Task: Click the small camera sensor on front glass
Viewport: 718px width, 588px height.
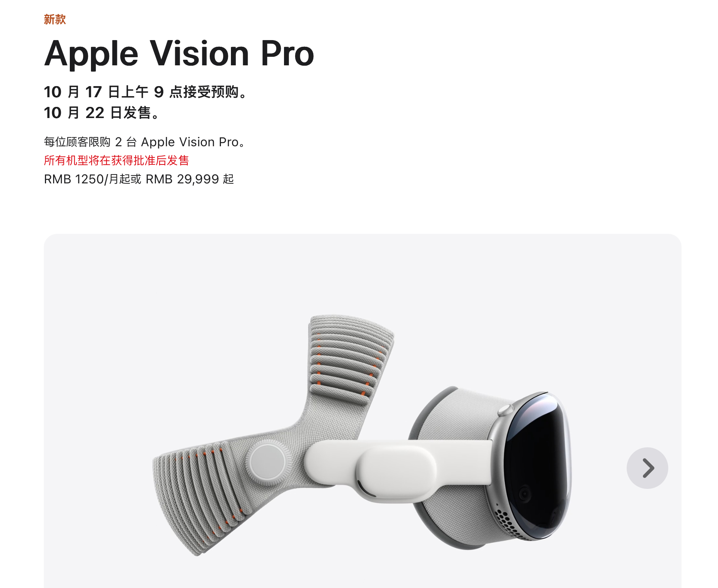Action: pos(524,494)
